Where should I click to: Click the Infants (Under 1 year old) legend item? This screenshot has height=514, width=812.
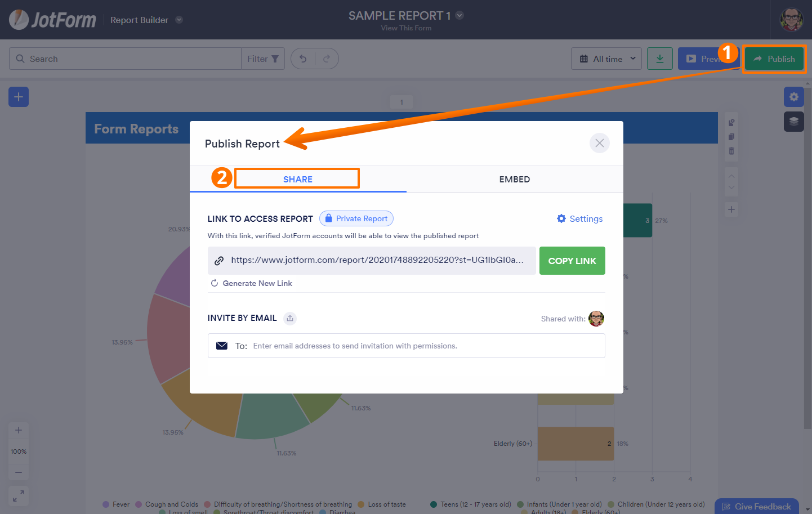coord(560,504)
